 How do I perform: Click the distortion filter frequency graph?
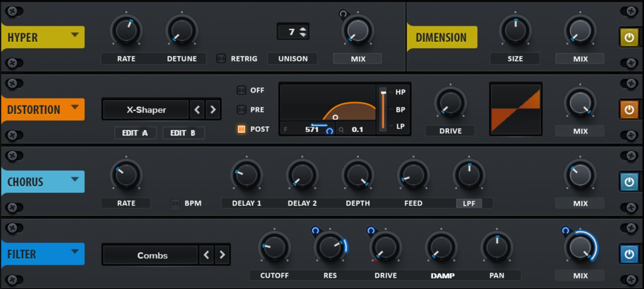coord(328,103)
